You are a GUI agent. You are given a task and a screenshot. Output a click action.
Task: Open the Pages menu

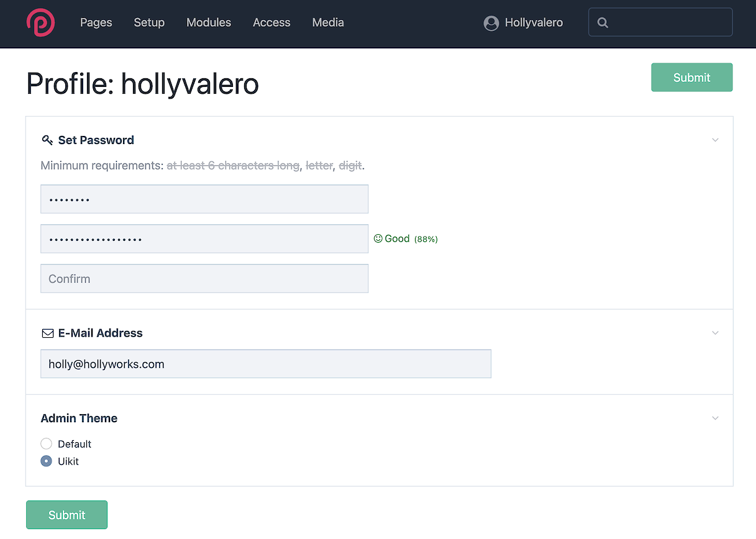(x=96, y=23)
